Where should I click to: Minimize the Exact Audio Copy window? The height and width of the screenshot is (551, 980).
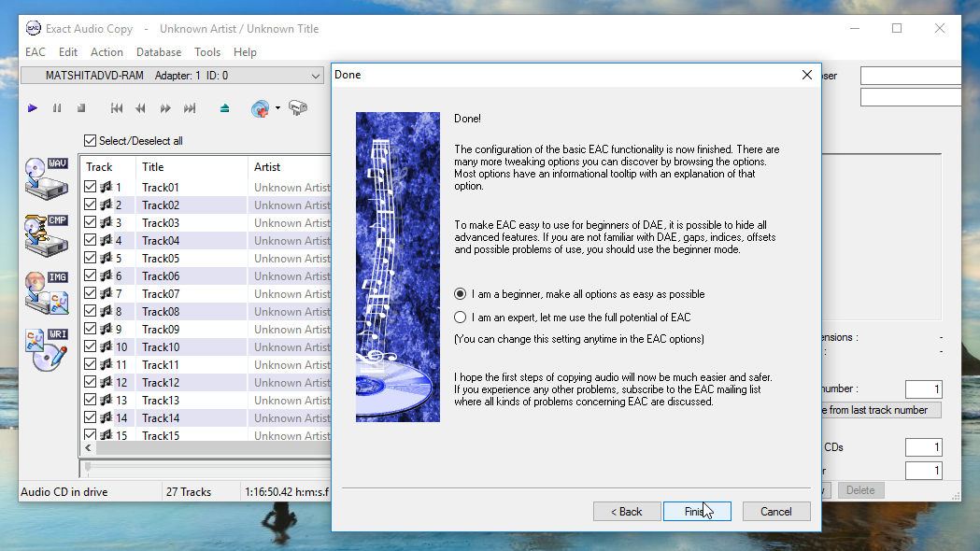[855, 28]
